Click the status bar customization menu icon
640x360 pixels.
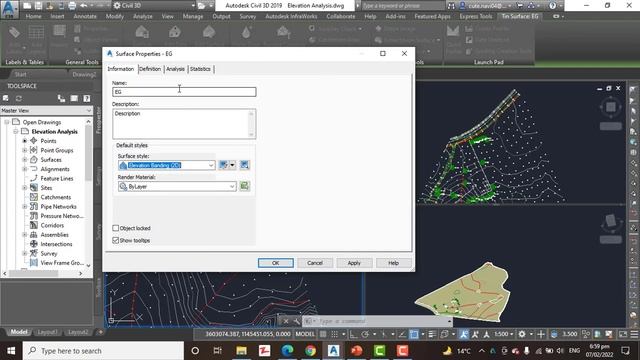(634, 334)
